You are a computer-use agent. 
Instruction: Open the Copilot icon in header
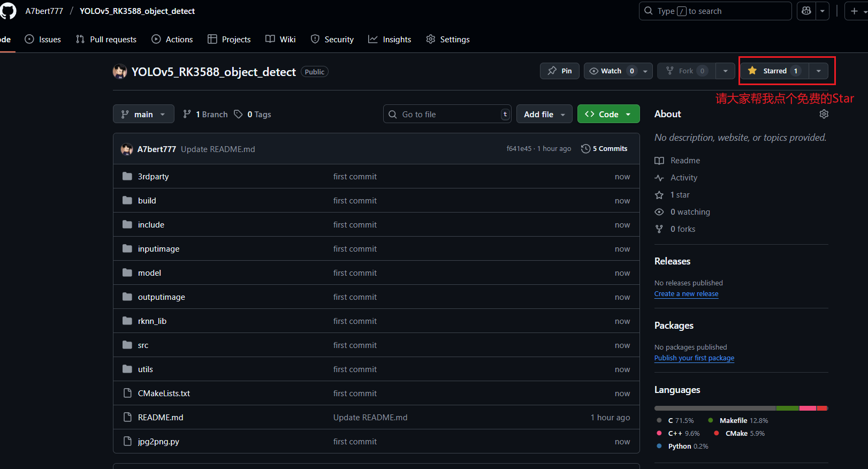pyautogui.click(x=806, y=11)
